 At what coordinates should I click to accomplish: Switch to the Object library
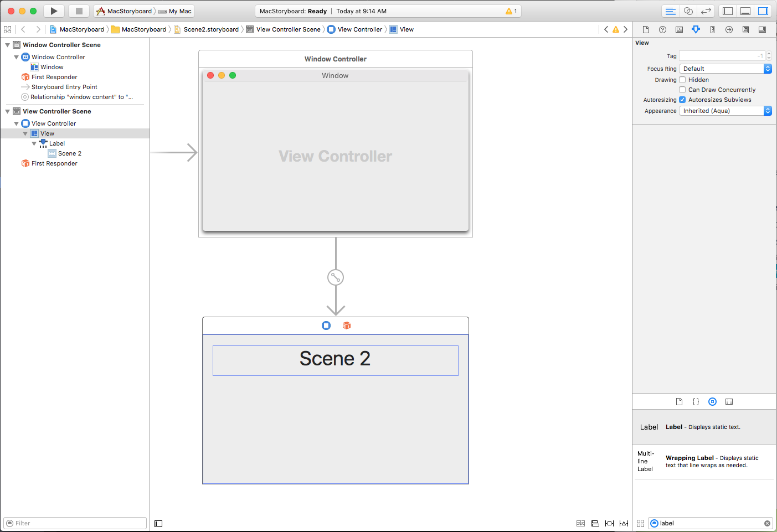click(712, 401)
